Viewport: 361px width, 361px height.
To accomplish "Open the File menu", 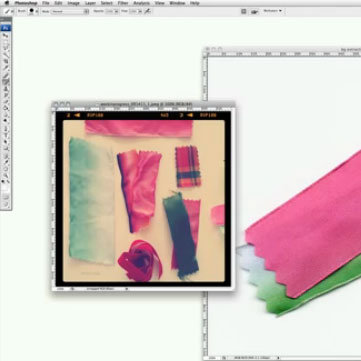I will (45, 3).
